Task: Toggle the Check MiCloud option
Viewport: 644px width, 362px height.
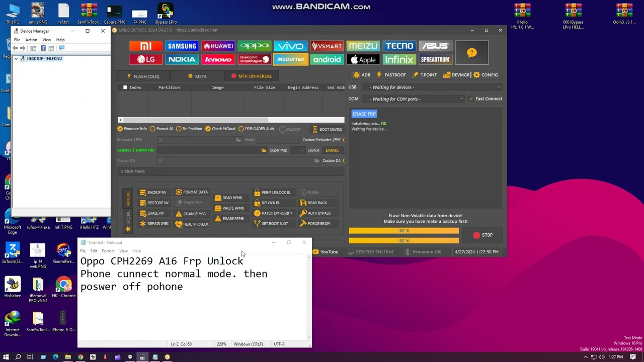Action: tap(208, 129)
